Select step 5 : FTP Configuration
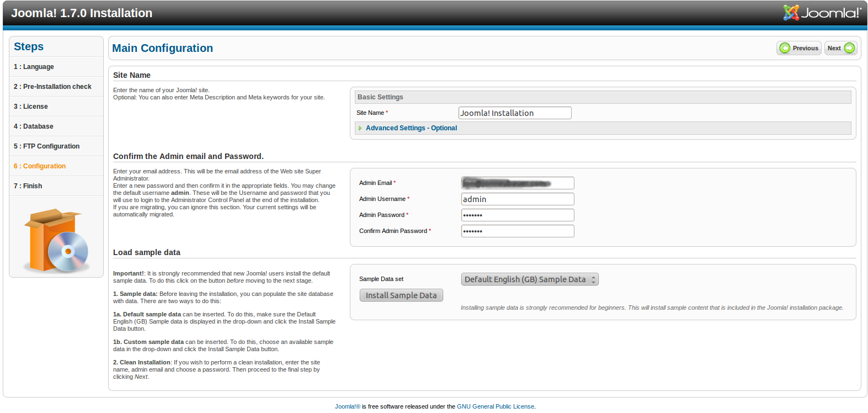The height and width of the screenshot is (413, 868). coord(56,146)
